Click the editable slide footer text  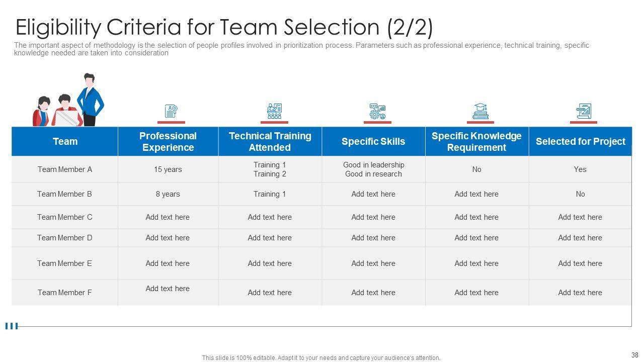click(321, 358)
